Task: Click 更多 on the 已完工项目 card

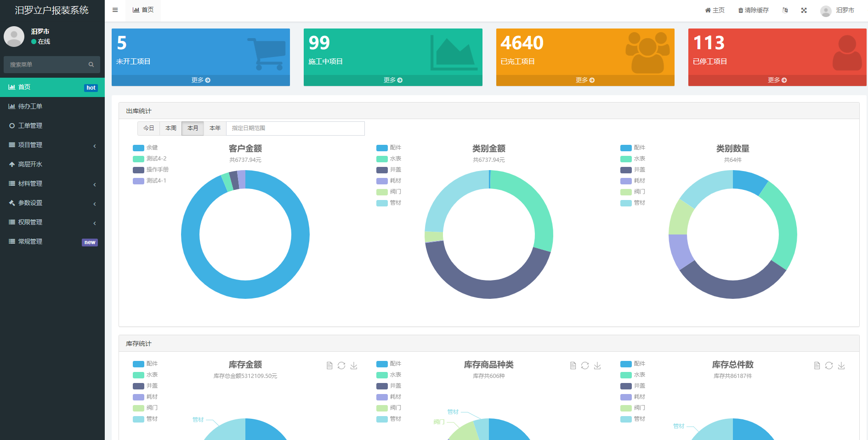Action: coord(585,80)
